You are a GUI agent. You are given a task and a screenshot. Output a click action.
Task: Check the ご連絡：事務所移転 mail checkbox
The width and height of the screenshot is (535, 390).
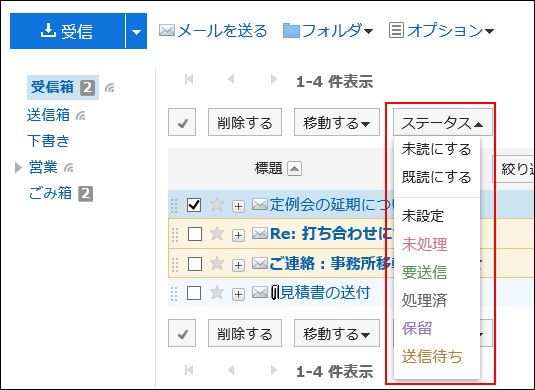[194, 264]
